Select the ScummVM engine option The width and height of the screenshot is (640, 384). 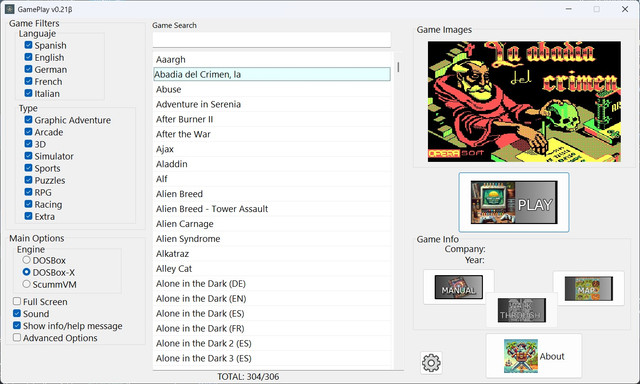tap(27, 284)
